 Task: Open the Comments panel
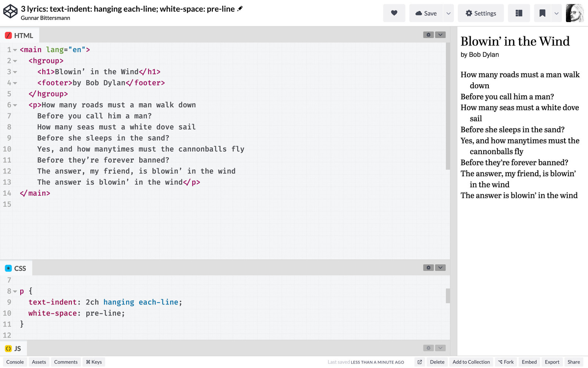point(66,362)
